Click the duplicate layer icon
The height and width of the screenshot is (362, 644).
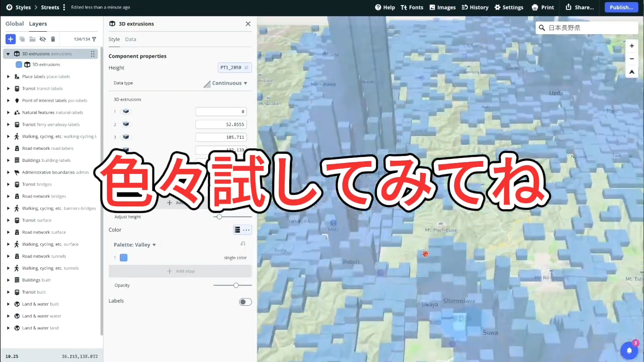(x=22, y=39)
